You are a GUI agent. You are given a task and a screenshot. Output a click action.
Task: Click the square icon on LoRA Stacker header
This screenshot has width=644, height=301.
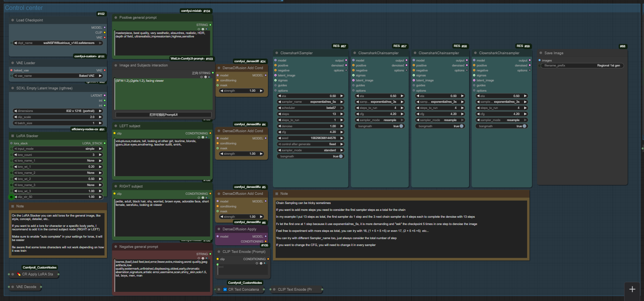pos(13,136)
